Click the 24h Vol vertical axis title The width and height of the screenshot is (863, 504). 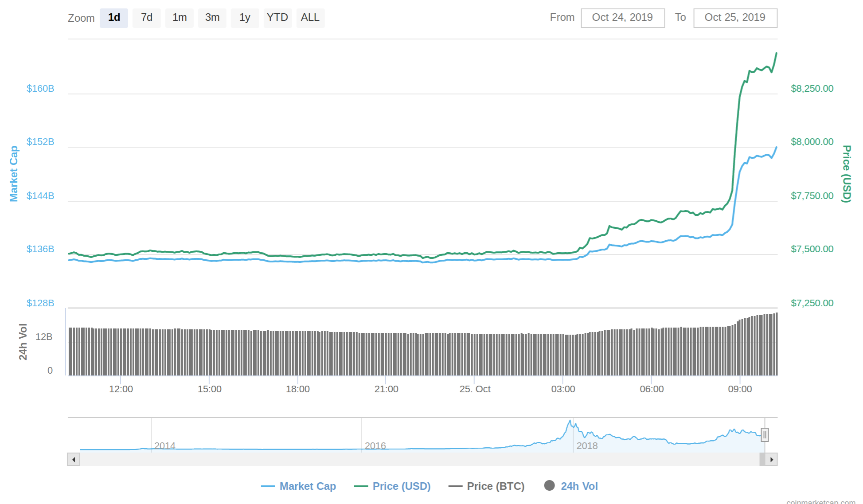23,342
